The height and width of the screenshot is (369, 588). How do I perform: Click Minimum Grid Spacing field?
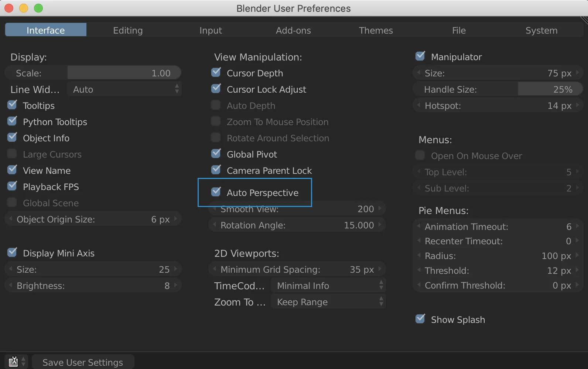click(x=297, y=269)
